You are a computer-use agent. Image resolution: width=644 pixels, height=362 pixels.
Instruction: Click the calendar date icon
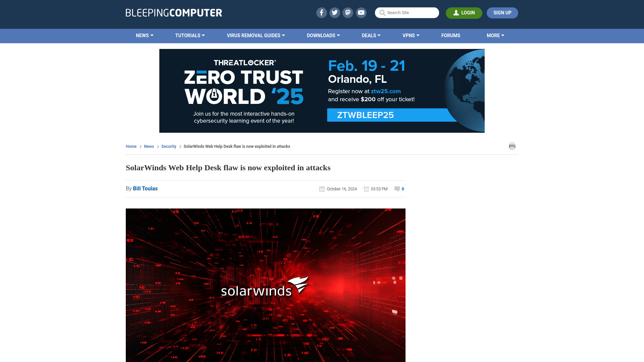322,189
